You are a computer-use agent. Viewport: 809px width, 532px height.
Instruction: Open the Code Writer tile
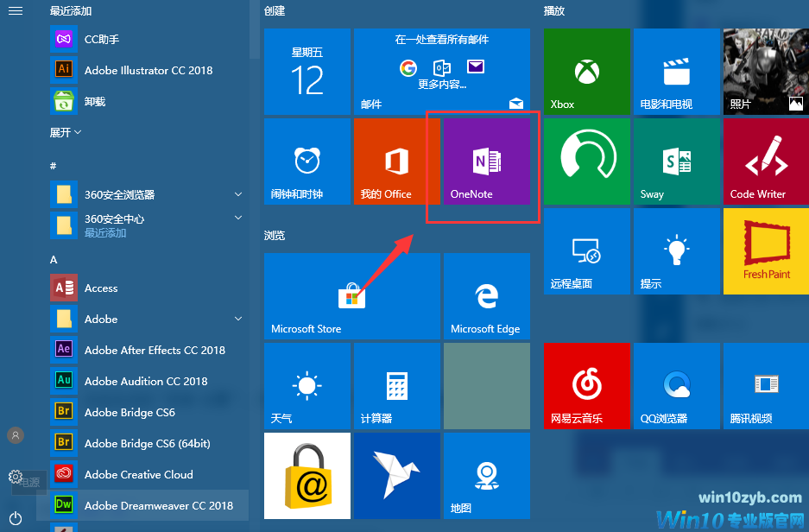point(765,161)
